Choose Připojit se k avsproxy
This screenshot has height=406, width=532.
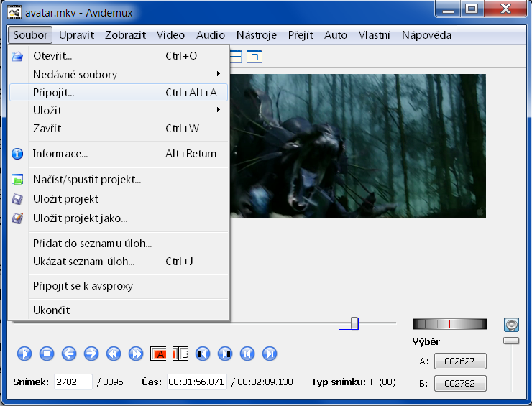(x=118, y=286)
